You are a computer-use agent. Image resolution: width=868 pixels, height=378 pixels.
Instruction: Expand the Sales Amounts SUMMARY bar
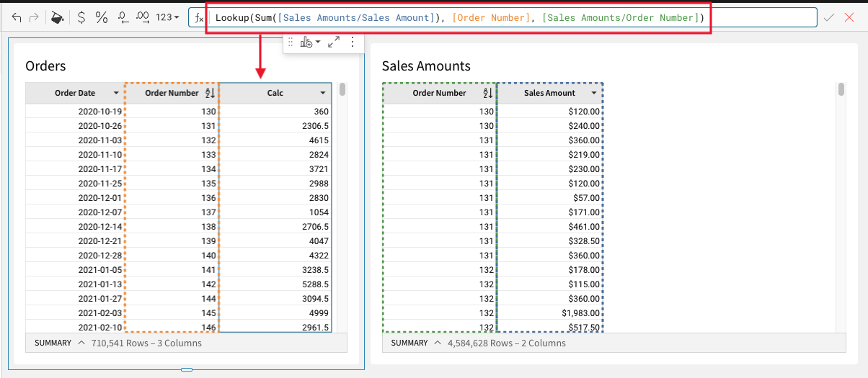[x=438, y=343]
